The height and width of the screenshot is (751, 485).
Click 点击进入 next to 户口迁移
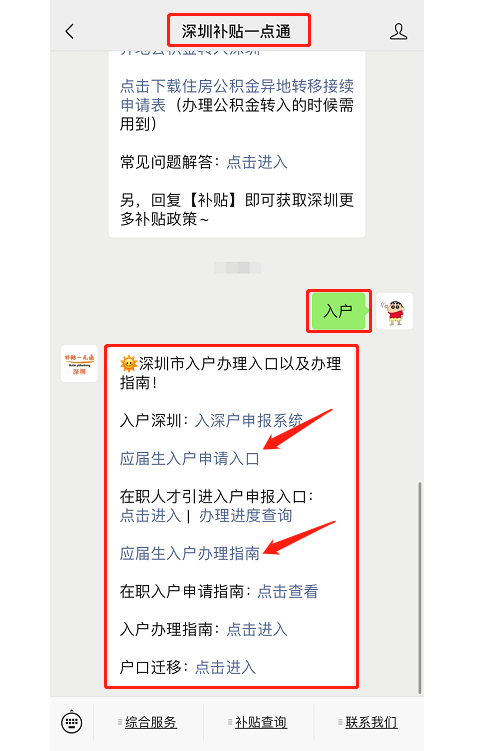pyautogui.click(x=226, y=667)
